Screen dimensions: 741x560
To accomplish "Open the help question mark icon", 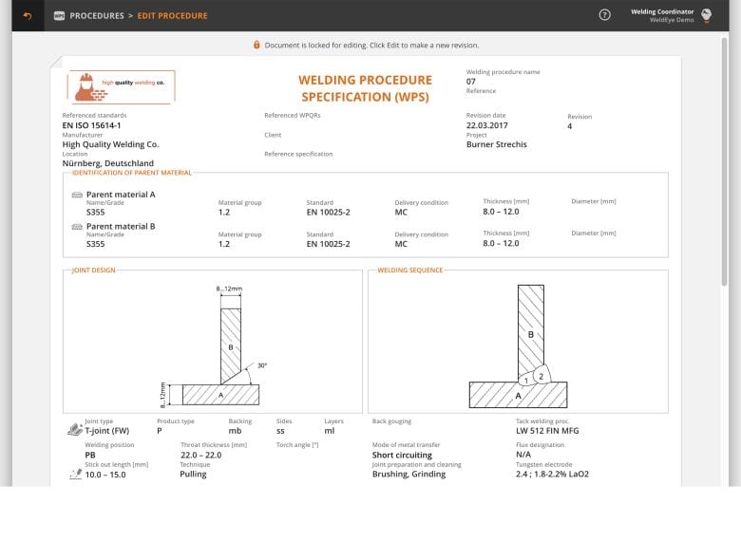I will tap(604, 15).
